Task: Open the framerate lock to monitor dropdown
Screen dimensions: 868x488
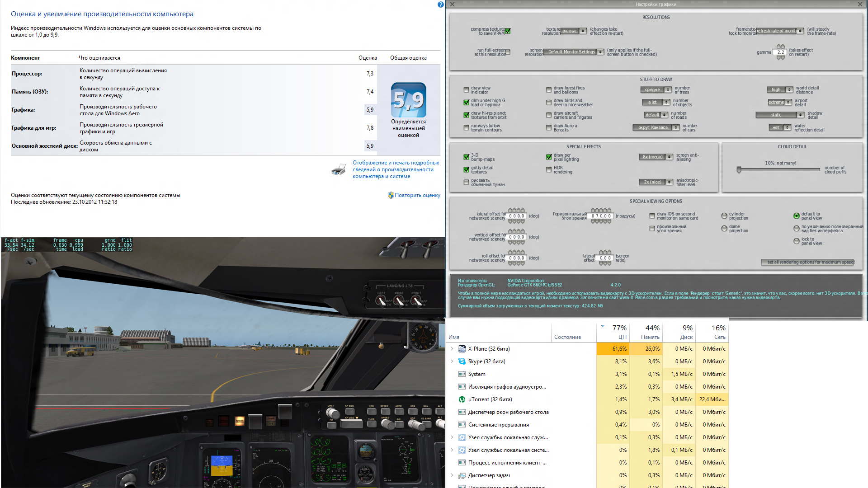Action: click(x=780, y=31)
